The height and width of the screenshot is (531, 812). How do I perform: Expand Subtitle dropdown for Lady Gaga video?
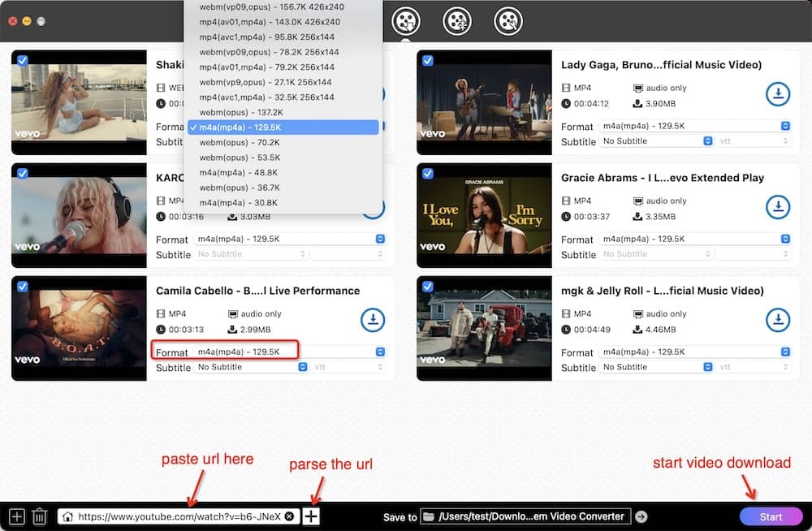coord(658,141)
